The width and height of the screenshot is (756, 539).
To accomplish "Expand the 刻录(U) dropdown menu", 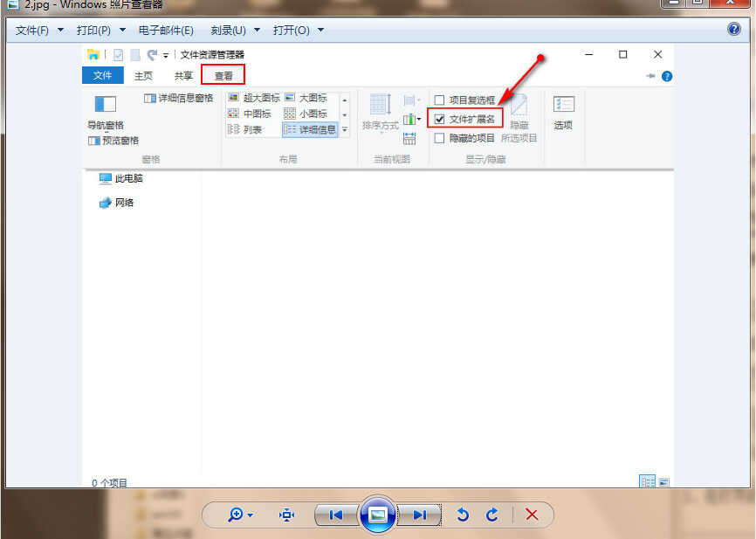I will [235, 31].
